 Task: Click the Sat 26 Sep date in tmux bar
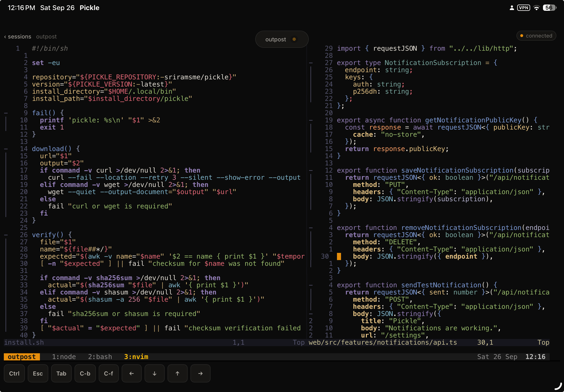(497, 357)
